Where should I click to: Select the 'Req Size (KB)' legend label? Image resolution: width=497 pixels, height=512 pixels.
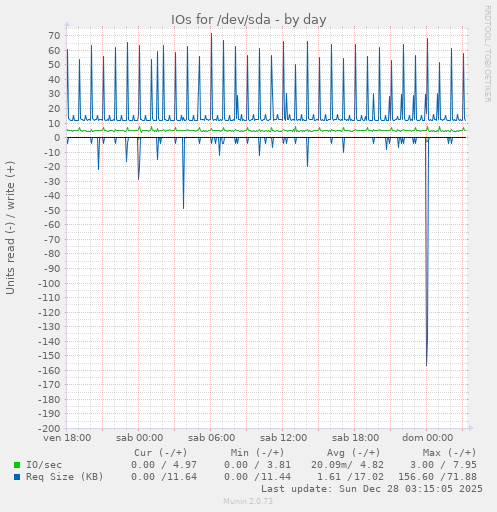pyautogui.click(x=65, y=477)
